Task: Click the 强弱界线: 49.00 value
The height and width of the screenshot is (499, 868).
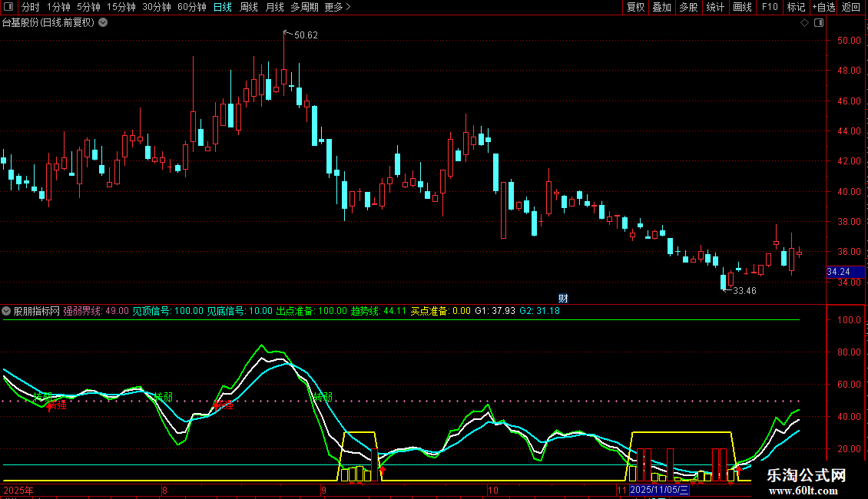Action: pyautogui.click(x=96, y=311)
